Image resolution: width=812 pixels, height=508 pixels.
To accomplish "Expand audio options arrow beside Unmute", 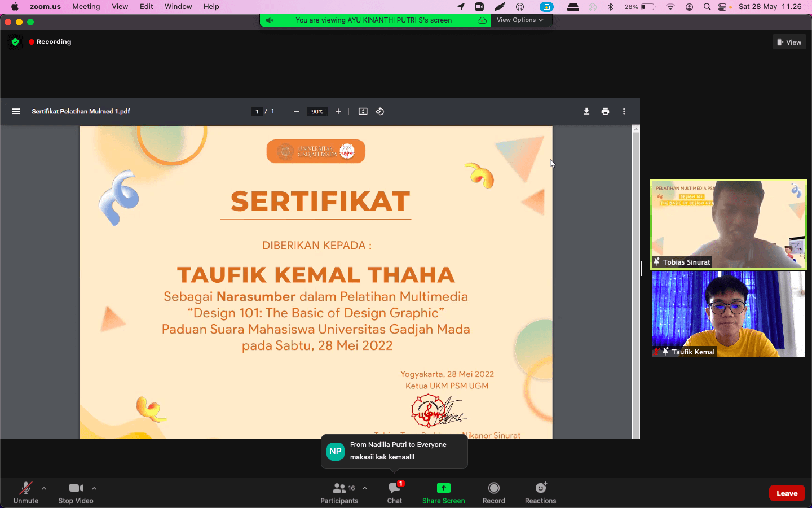I will pos(44,488).
